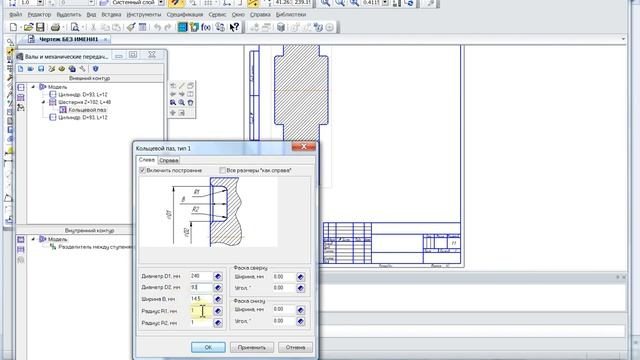This screenshot has width=640, height=360.
Task: Click the Радиус R2 input field
Action: (x=201, y=322)
